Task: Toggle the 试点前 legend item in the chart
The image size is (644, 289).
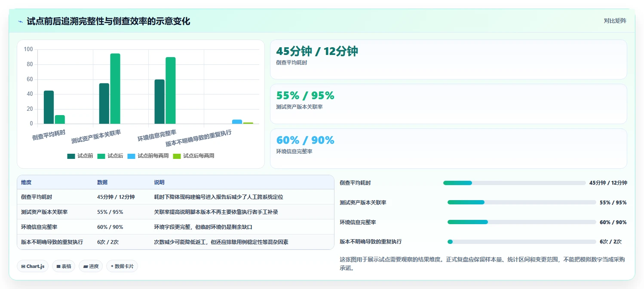Action: point(80,156)
